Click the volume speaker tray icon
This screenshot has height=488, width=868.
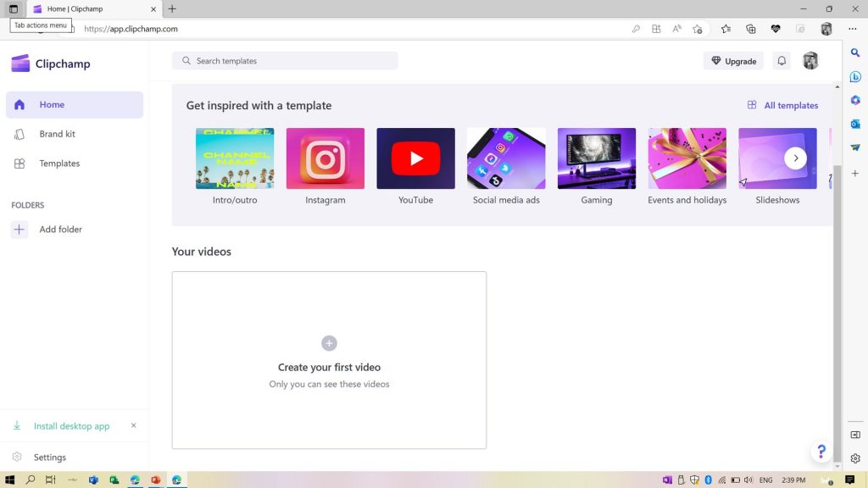[748, 480]
